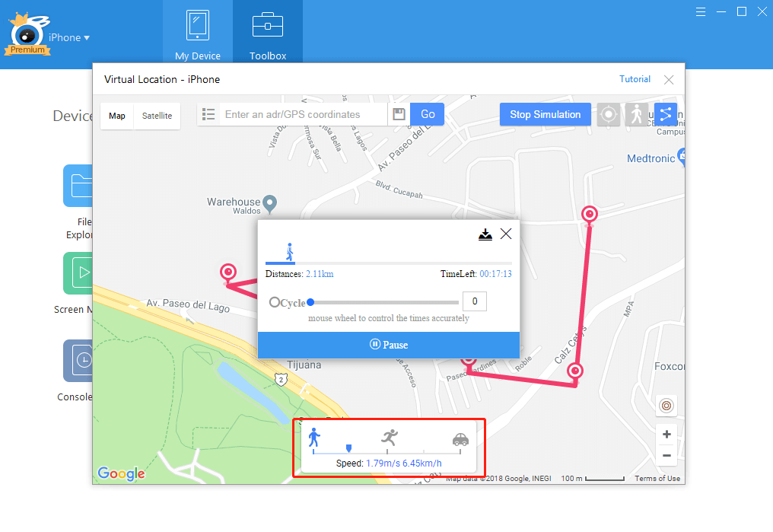This screenshot has height=532, width=773.
Task: Open the Toolbox tab
Action: point(268,33)
